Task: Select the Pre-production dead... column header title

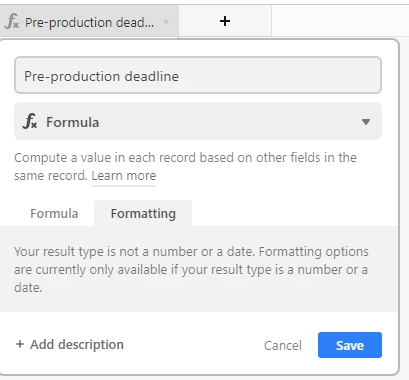Action: pos(90,22)
